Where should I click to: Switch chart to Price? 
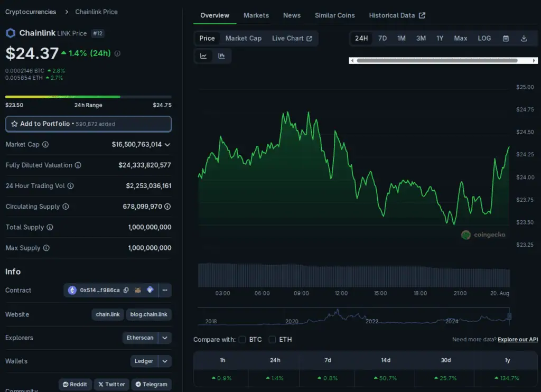coord(207,39)
